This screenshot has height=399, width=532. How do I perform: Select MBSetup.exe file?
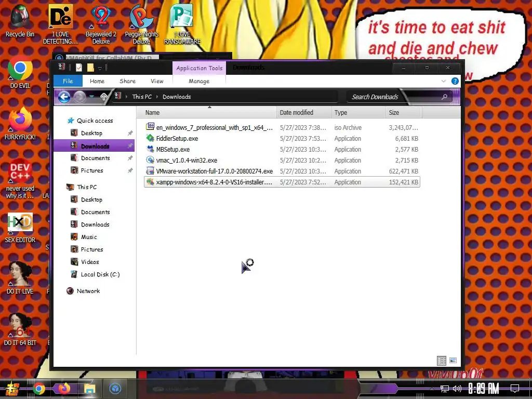[282, 149]
